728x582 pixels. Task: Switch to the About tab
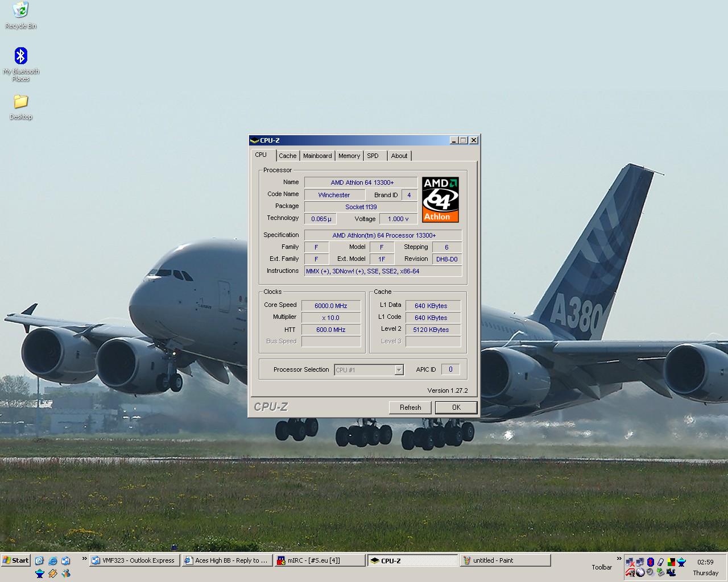399,156
